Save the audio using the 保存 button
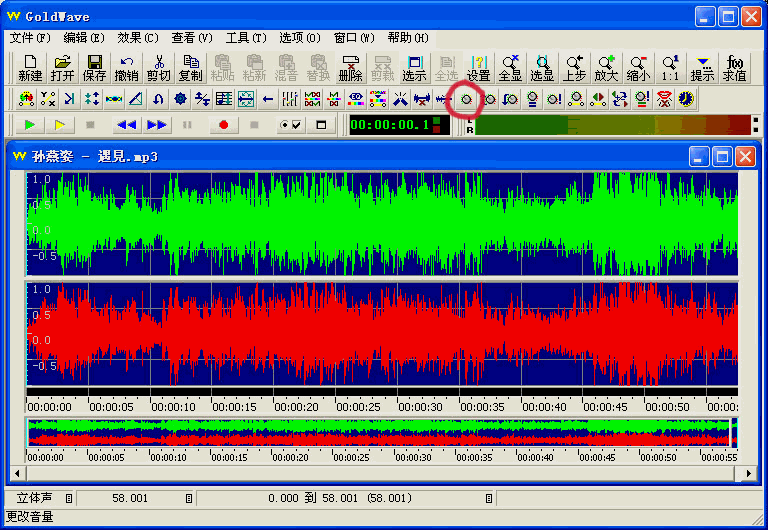 (x=94, y=68)
